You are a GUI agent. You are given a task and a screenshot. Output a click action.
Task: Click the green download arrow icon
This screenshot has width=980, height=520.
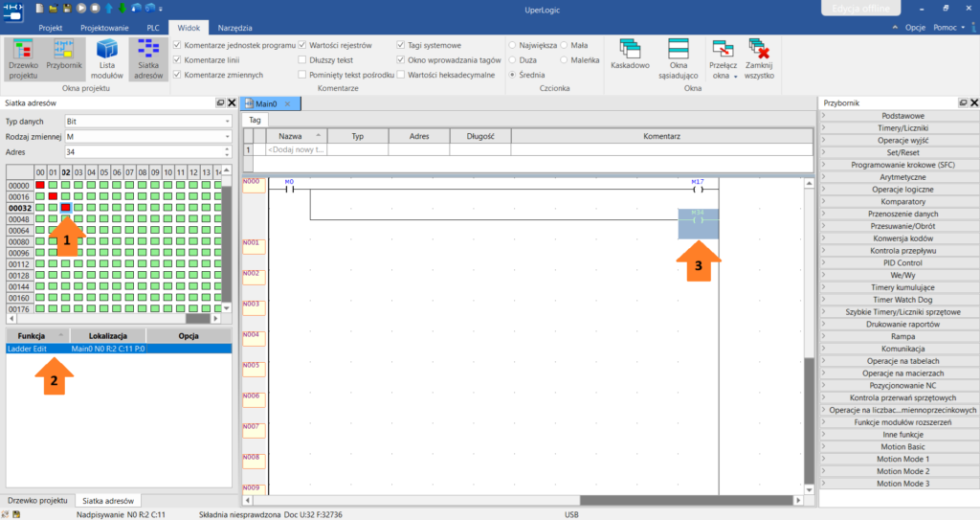click(x=122, y=8)
